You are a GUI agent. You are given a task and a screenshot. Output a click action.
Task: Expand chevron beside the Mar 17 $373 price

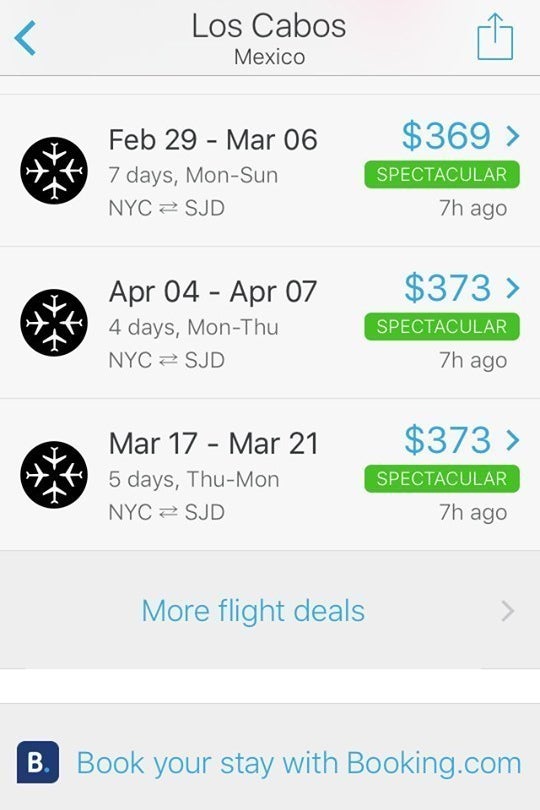512,440
